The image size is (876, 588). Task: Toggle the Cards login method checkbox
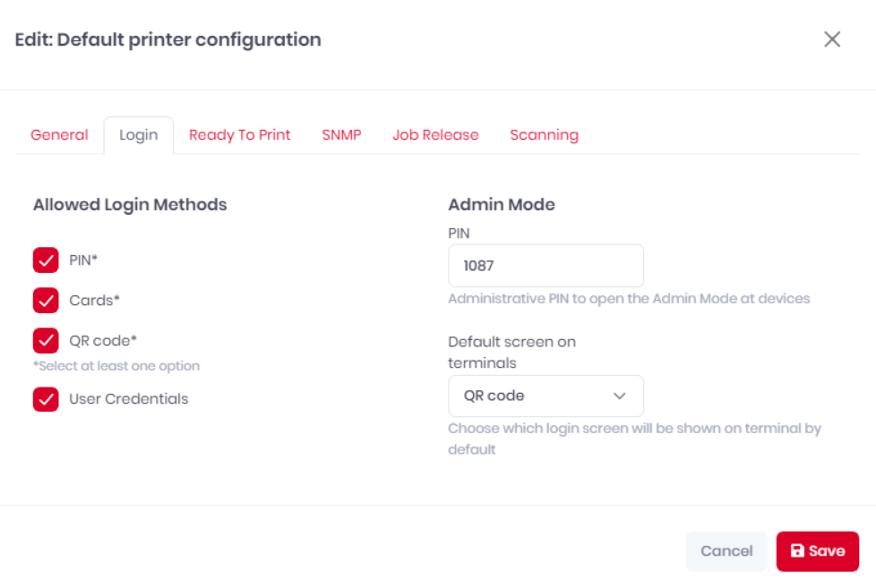click(46, 301)
